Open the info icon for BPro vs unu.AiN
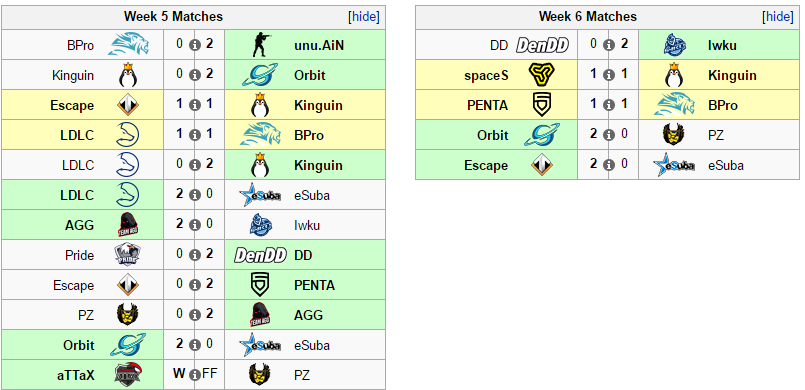This screenshot has width=805, height=390. (x=195, y=45)
